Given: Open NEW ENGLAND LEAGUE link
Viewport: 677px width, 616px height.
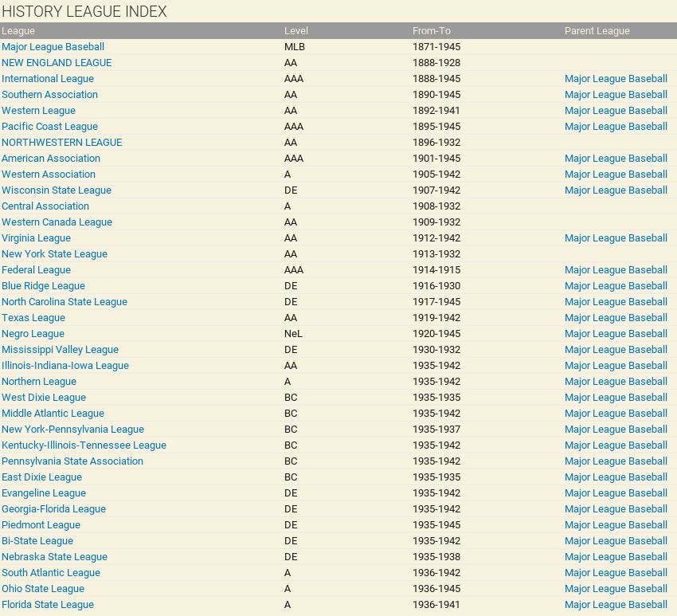Looking at the screenshot, I should point(57,63).
